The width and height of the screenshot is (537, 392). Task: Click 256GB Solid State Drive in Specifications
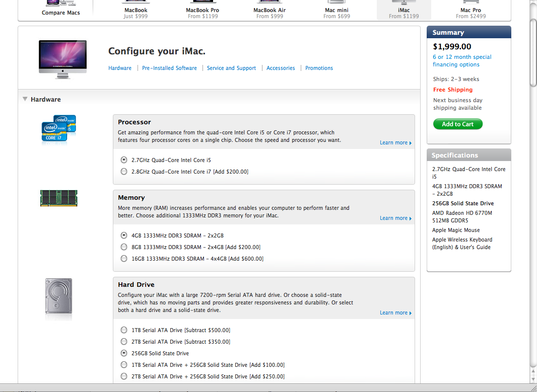(x=462, y=203)
